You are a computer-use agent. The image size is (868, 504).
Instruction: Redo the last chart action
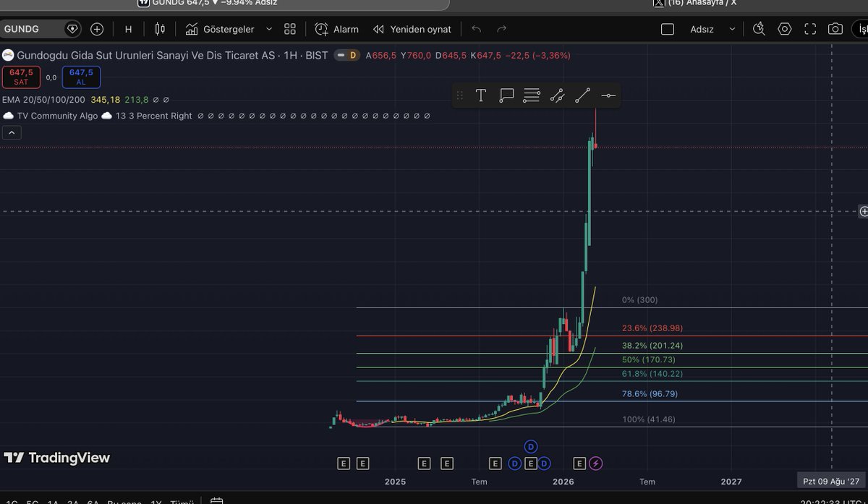click(502, 30)
